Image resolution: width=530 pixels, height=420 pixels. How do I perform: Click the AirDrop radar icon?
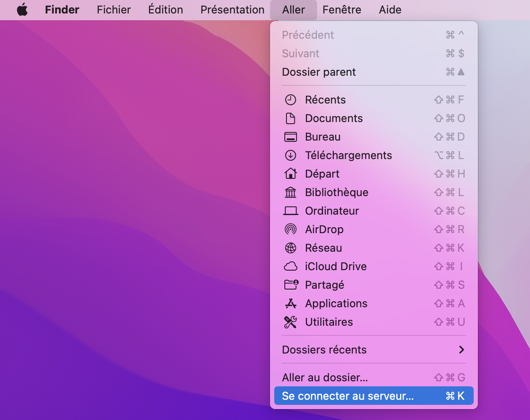coord(291,229)
